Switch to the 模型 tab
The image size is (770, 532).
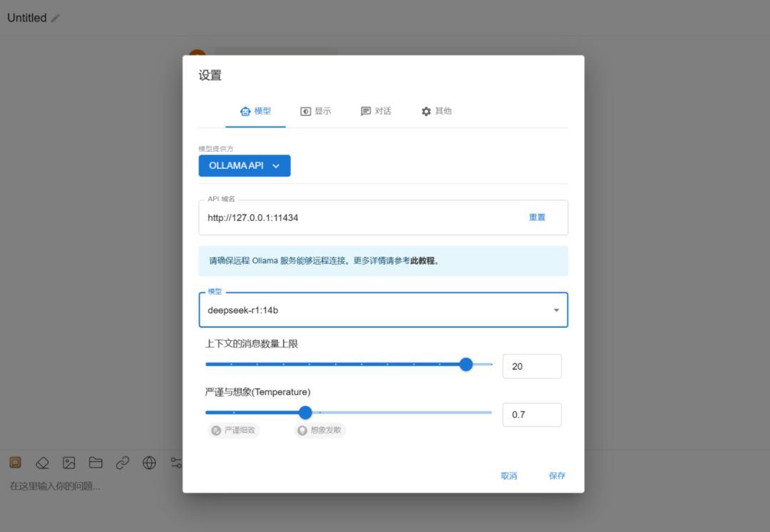coord(255,111)
